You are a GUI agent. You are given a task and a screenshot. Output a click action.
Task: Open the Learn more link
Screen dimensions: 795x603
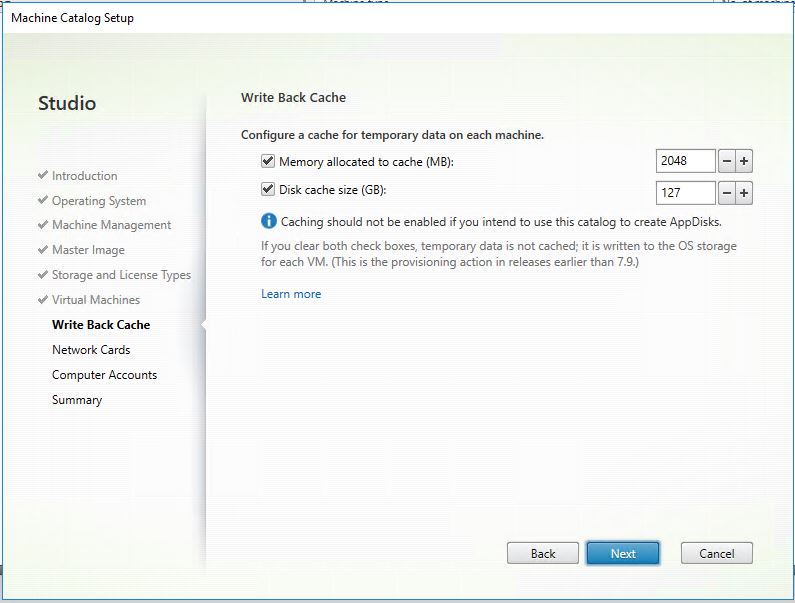click(x=291, y=294)
